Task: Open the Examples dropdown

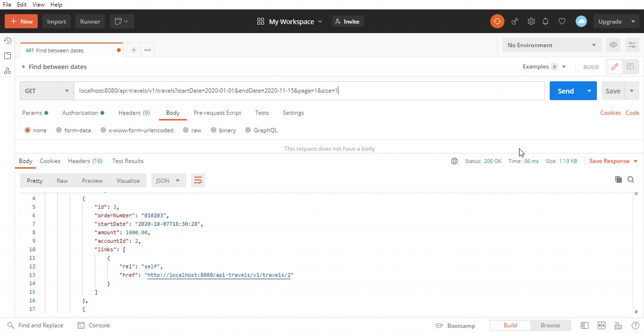Action: click(544, 67)
